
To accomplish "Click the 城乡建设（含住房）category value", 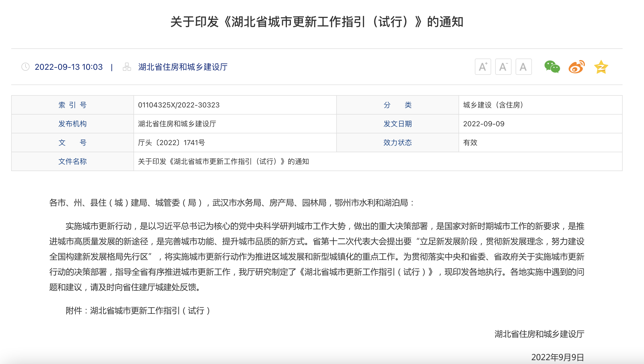I will [x=493, y=105].
